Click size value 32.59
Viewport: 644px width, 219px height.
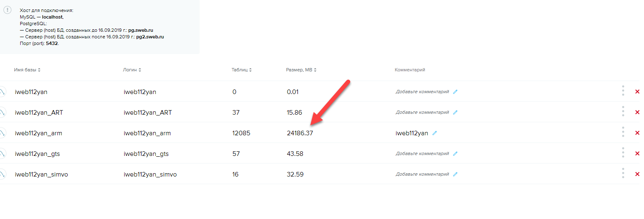295,174
